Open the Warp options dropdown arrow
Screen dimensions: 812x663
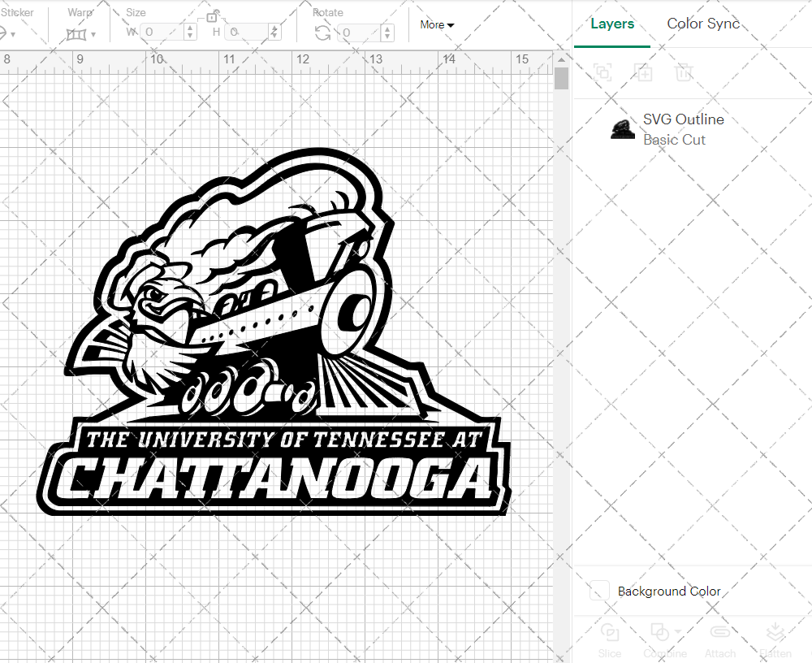(x=93, y=34)
